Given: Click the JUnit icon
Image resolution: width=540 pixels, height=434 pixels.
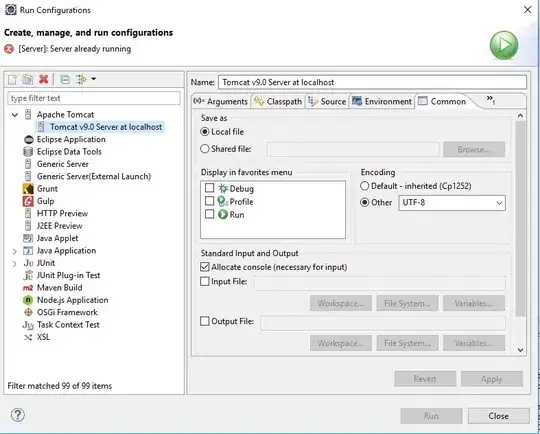Looking at the screenshot, I should (x=28, y=263).
